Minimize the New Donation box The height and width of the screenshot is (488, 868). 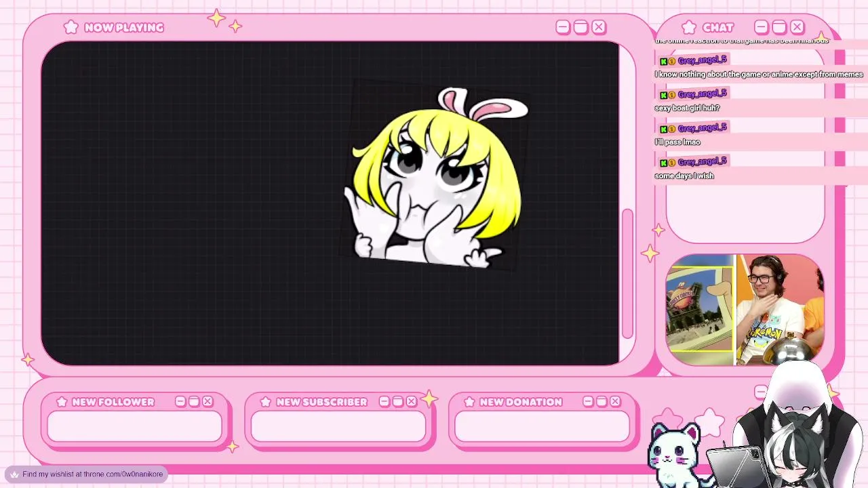click(x=588, y=402)
